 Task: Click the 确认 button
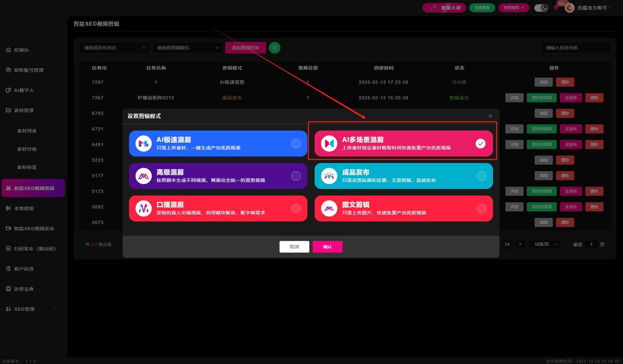pos(327,247)
